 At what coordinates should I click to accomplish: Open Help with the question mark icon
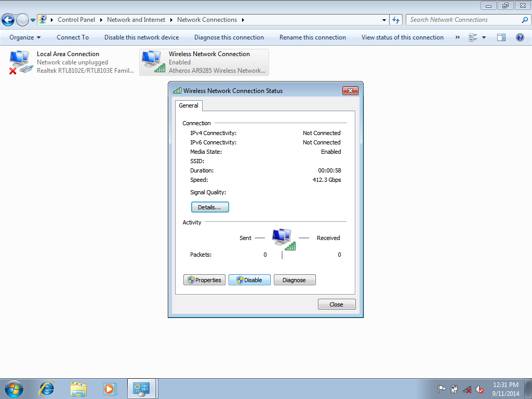click(520, 37)
